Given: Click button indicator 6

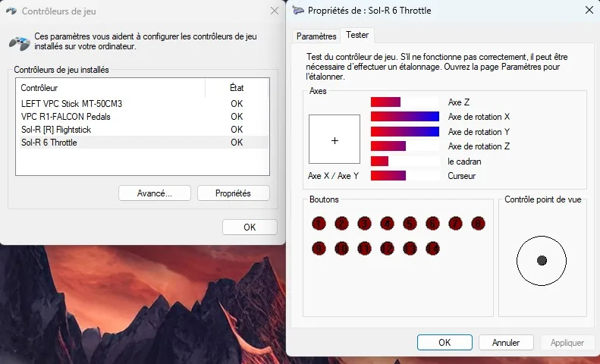Looking at the screenshot, I should click(432, 224).
